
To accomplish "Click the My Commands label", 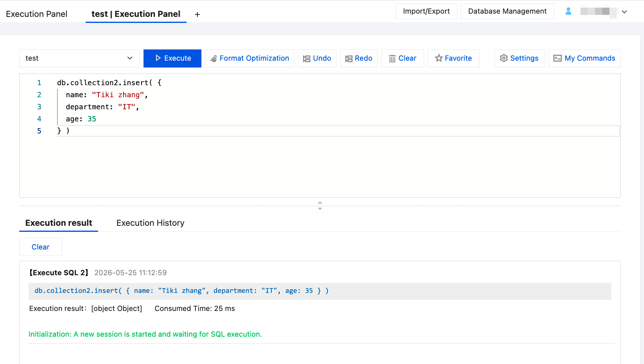I will 590,58.
